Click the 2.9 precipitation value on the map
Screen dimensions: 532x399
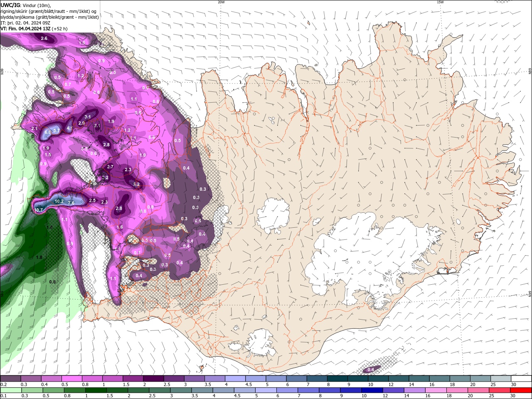(81, 123)
